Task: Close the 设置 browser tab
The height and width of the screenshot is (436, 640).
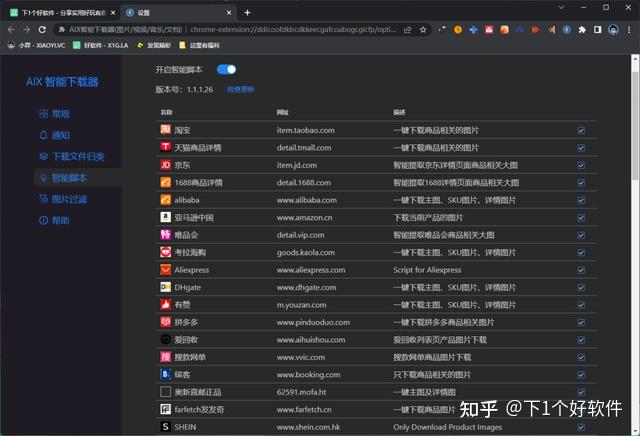Action: (229, 13)
